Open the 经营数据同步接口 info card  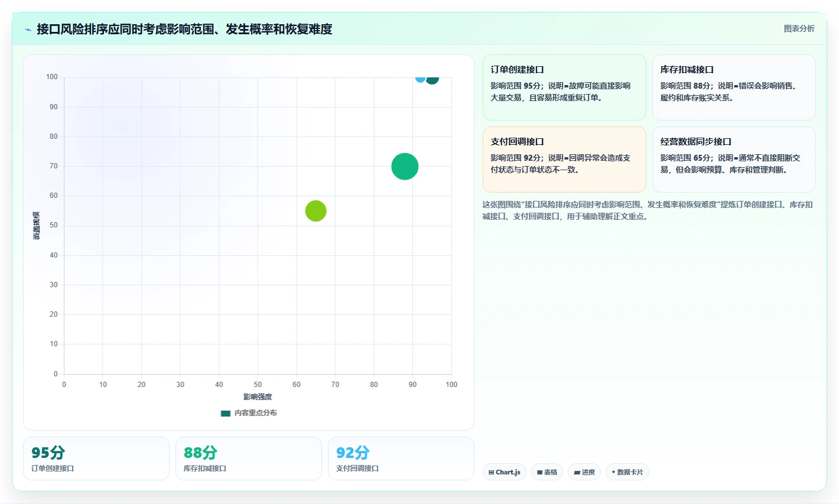click(x=734, y=160)
